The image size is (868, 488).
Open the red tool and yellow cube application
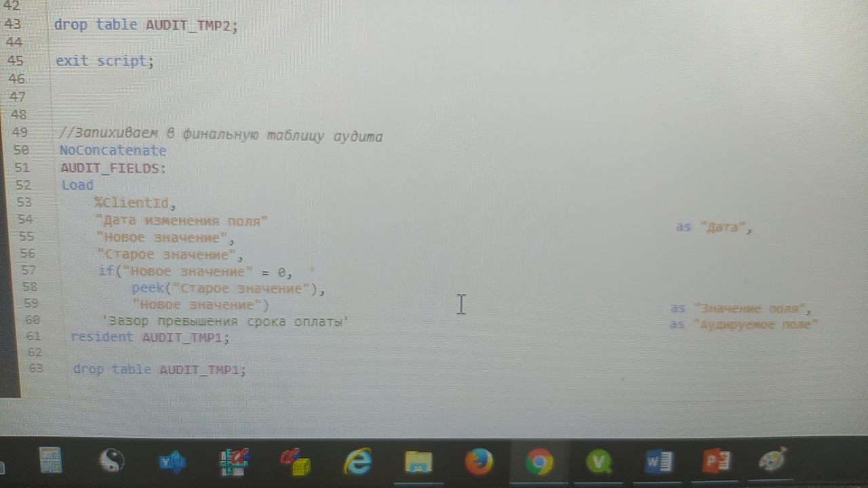(x=296, y=462)
